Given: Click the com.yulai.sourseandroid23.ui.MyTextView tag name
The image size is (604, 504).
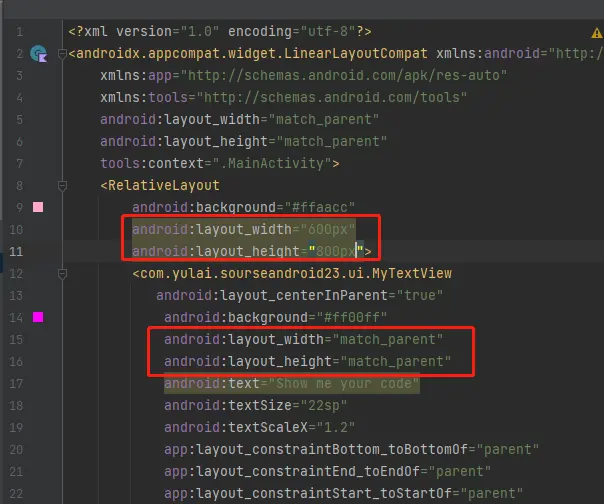Looking at the screenshot, I should click(x=296, y=274).
